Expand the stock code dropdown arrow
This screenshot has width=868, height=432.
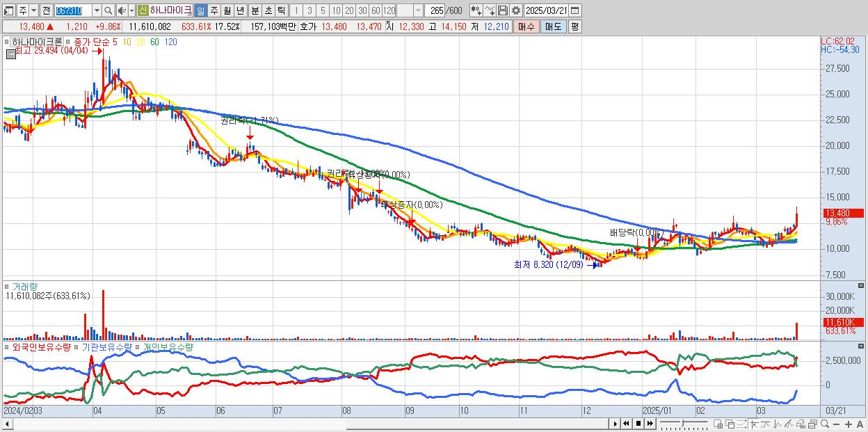97,10
